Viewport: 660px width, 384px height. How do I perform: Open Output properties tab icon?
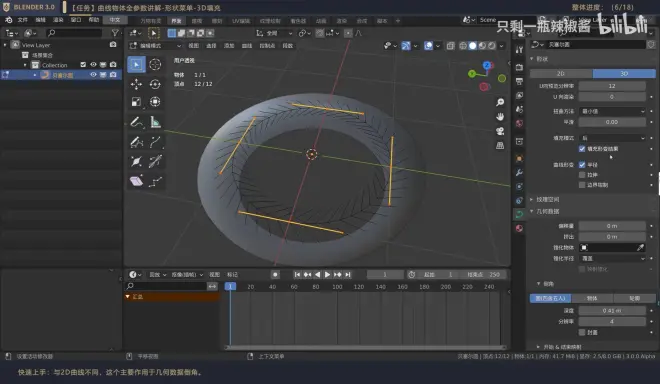(519, 81)
